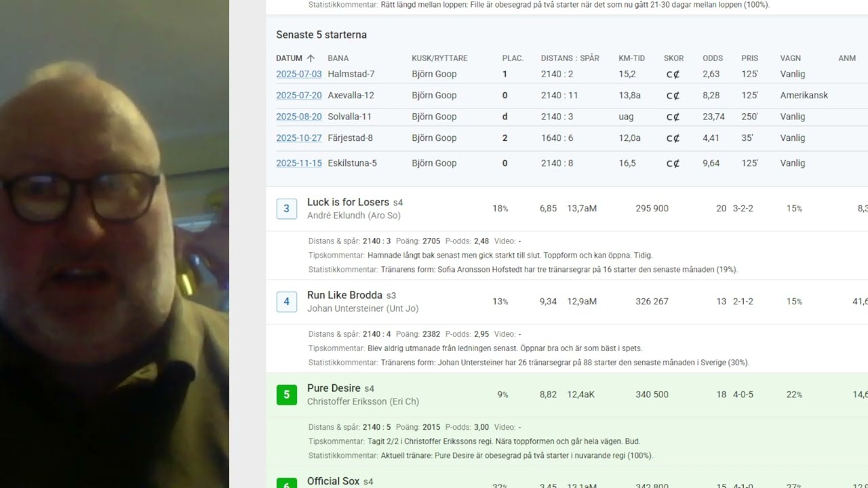Click record 12,9aM for Run Like Brodda
Image resolution: width=868 pixels, height=488 pixels.
[582, 302]
